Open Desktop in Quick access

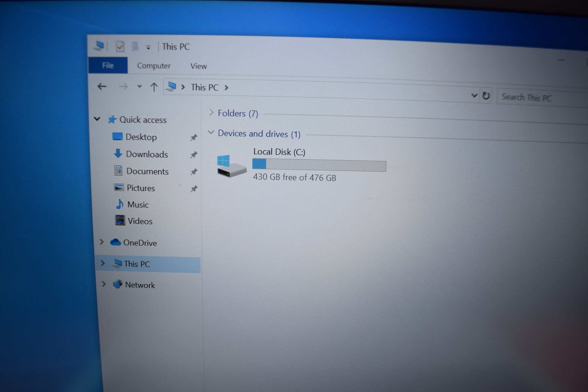141,137
